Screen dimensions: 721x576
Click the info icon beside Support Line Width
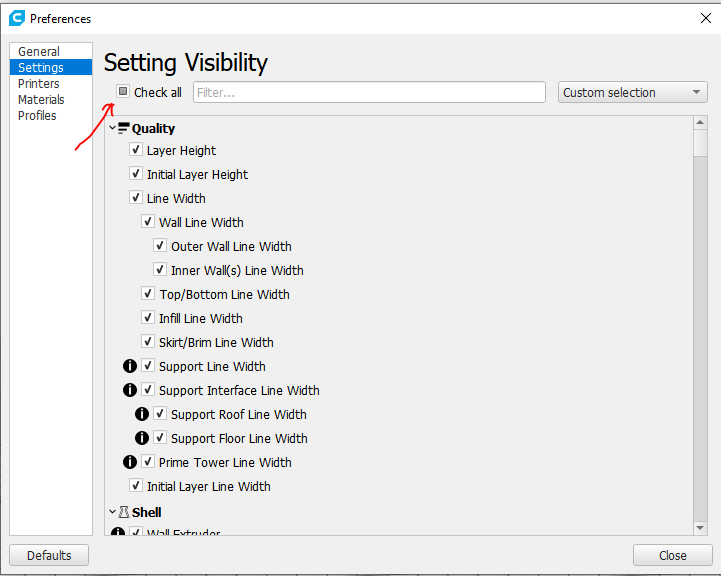pyautogui.click(x=130, y=367)
